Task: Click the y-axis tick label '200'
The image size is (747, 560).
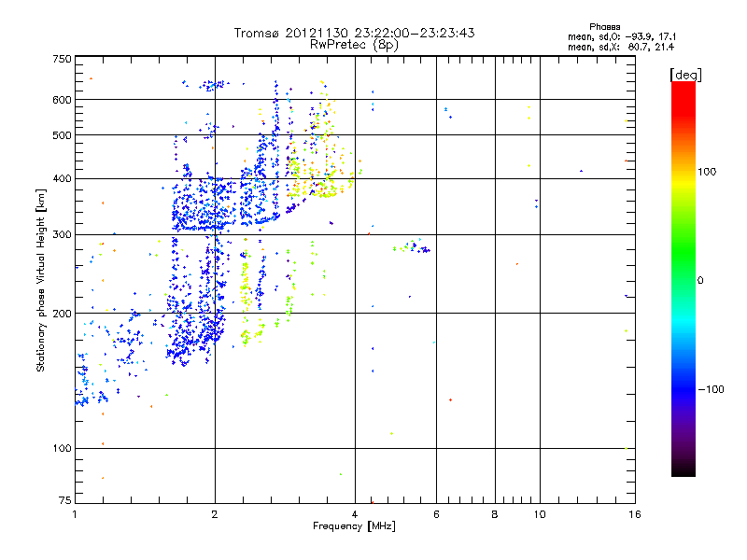Action: 62,314
